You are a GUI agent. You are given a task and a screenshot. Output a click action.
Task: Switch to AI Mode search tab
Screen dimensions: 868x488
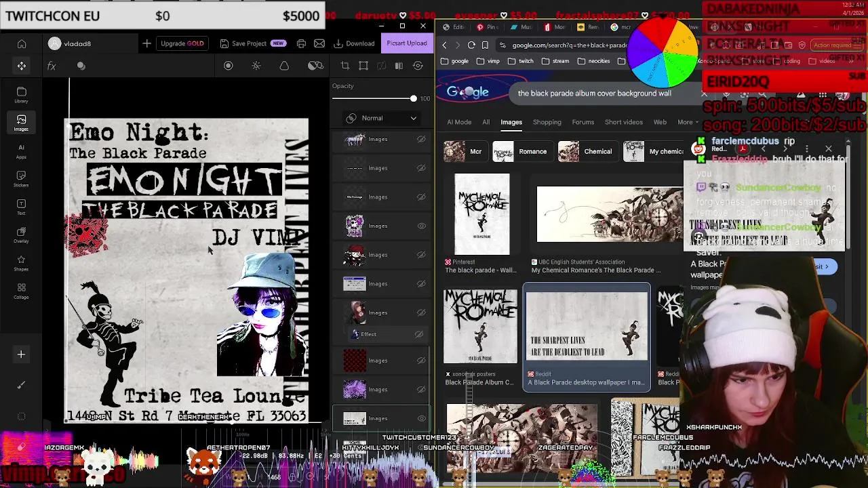459,122
